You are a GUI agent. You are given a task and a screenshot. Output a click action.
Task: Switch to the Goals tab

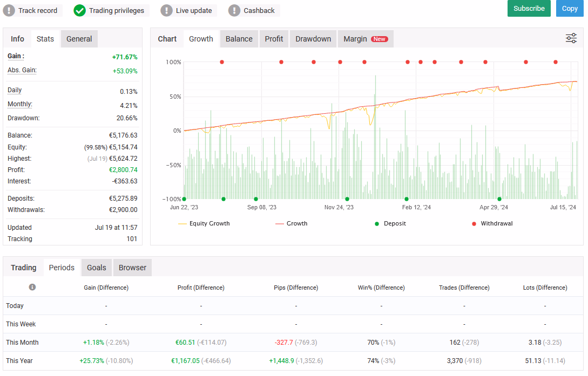pyautogui.click(x=96, y=268)
